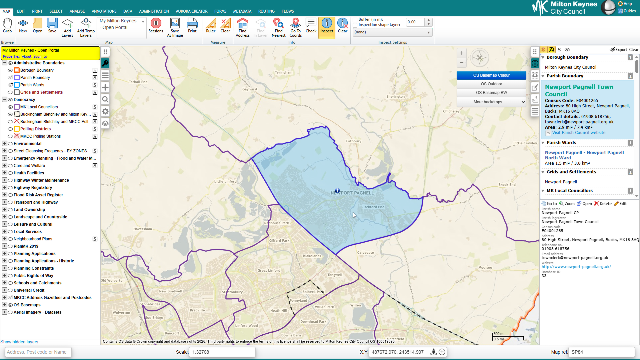The height and width of the screenshot is (360, 640).
Task: Collapse the Administrative Boundaries layer group
Action: click(4, 63)
